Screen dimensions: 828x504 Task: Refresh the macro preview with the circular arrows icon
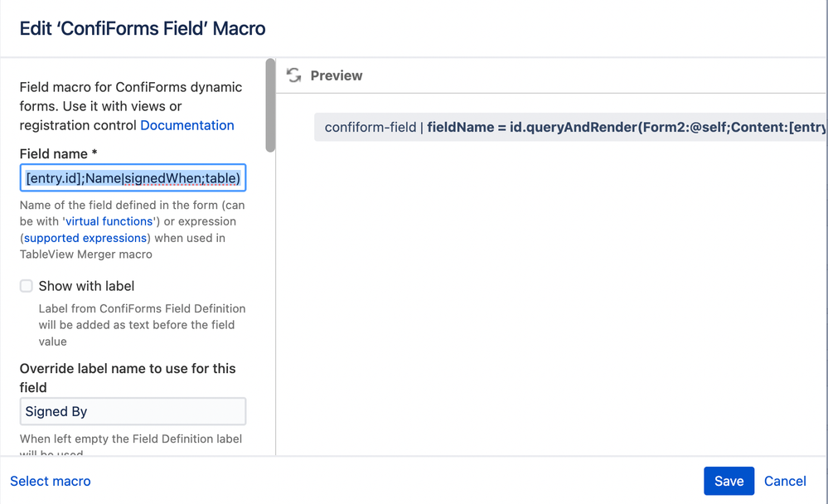click(x=293, y=75)
